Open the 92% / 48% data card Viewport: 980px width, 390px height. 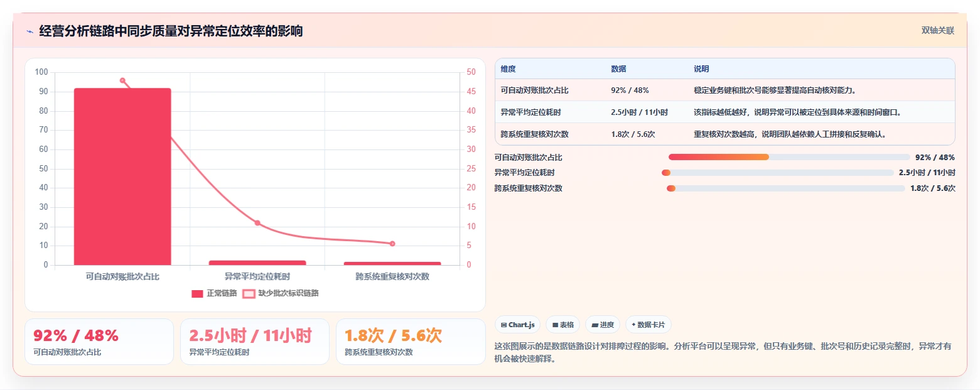[x=99, y=342]
